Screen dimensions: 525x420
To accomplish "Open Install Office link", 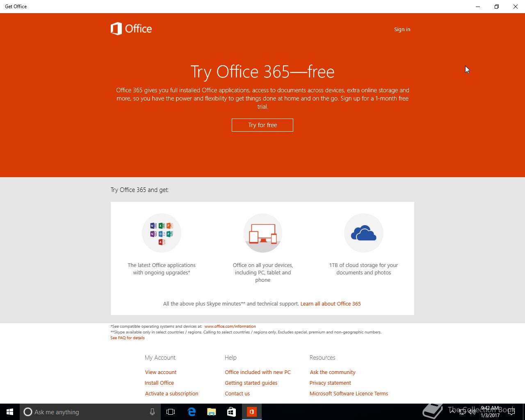I will click(x=159, y=383).
